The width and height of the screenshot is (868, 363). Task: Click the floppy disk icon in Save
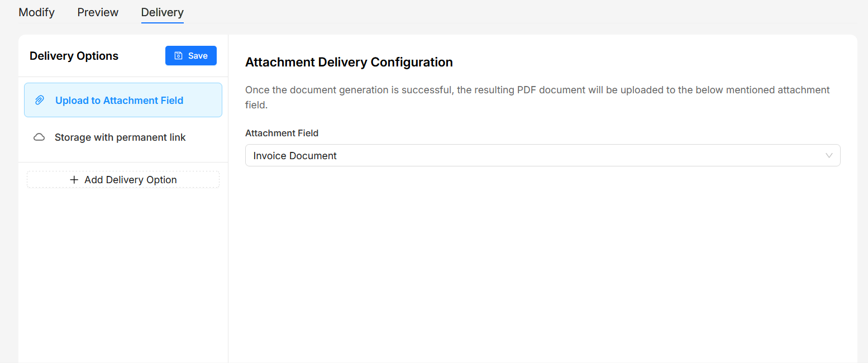[x=179, y=56]
